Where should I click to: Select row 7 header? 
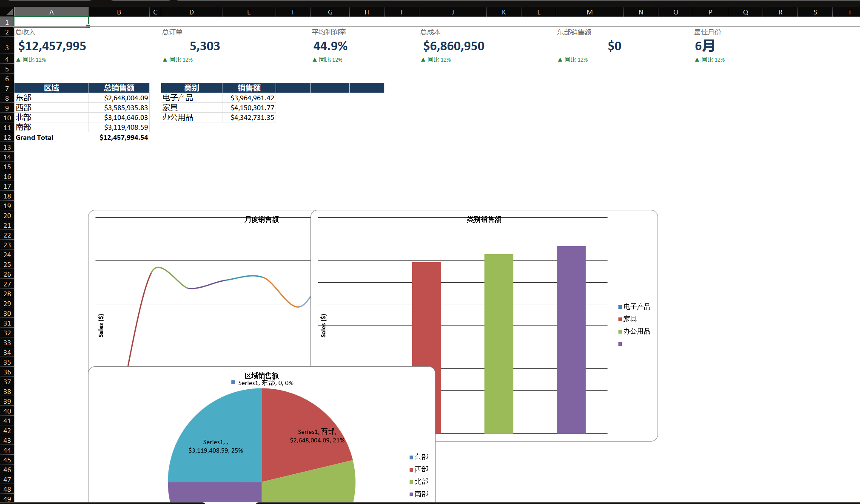7,88
